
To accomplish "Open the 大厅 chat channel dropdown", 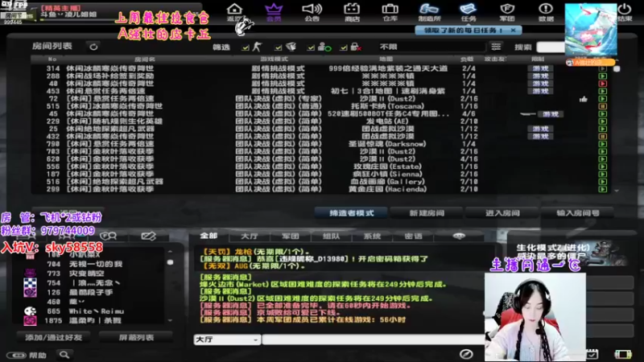I will click(227, 339).
